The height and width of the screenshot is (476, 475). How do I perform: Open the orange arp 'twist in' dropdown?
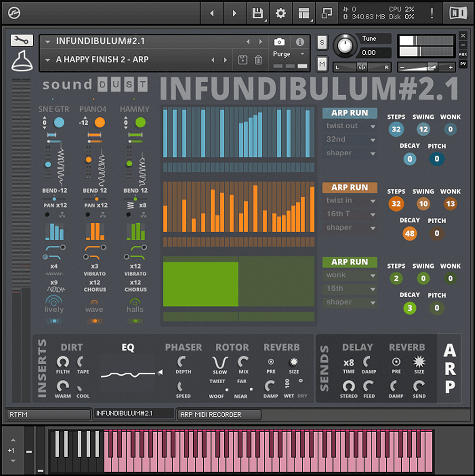coord(349,201)
